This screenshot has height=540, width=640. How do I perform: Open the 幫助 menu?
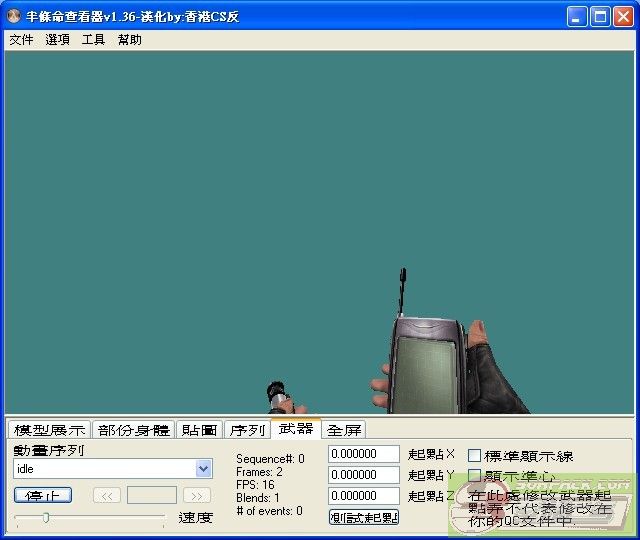click(x=129, y=40)
